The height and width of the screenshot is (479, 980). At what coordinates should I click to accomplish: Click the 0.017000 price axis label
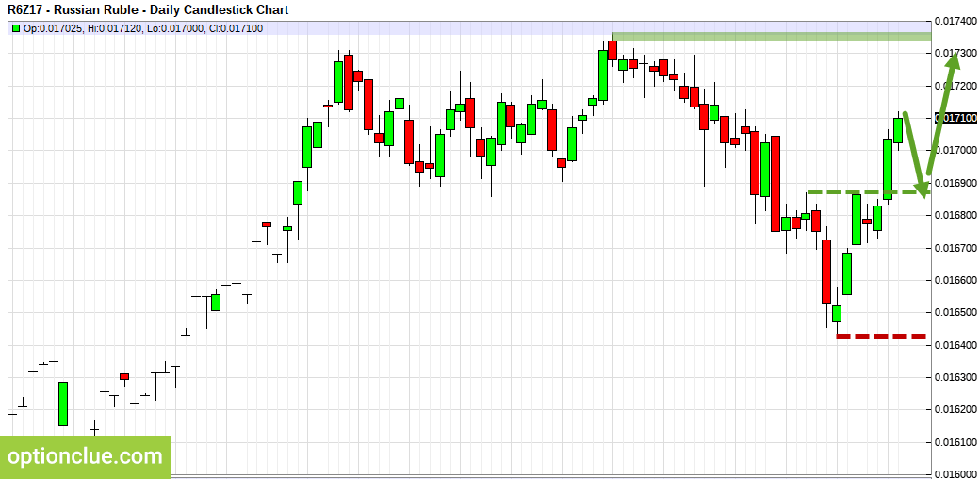click(x=955, y=150)
